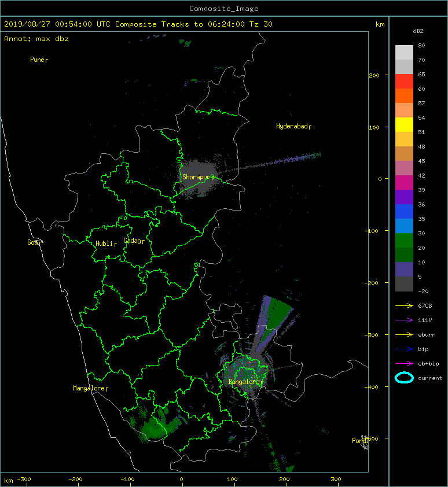
Task: Pick the red 65 dBZ swatch
Action: coord(404,81)
